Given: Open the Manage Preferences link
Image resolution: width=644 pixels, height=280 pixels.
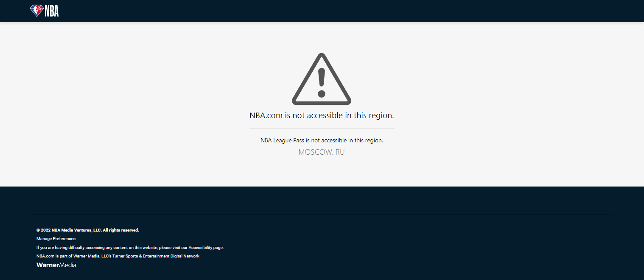Looking at the screenshot, I should pyautogui.click(x=56, y=239).
